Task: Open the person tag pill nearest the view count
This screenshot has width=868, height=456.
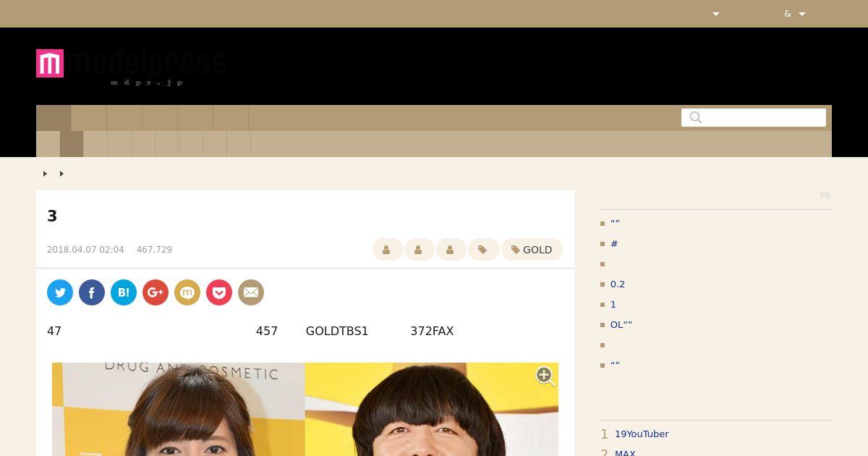Action: (x=388, y=250)
